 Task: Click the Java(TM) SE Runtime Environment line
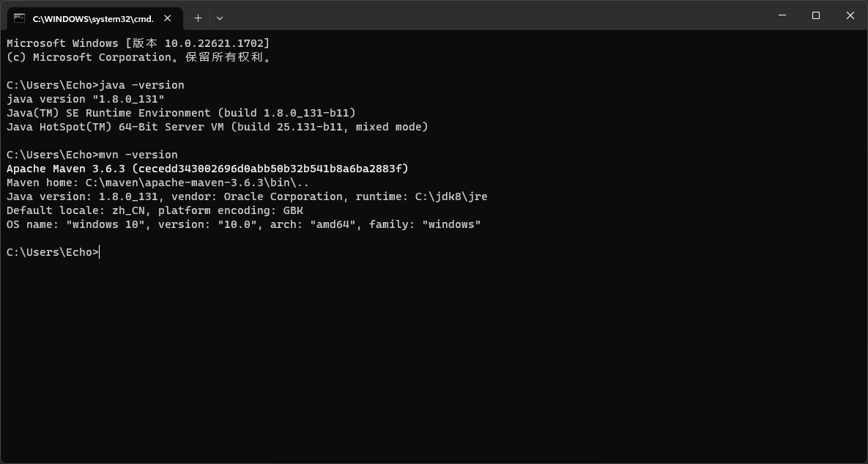181,113
